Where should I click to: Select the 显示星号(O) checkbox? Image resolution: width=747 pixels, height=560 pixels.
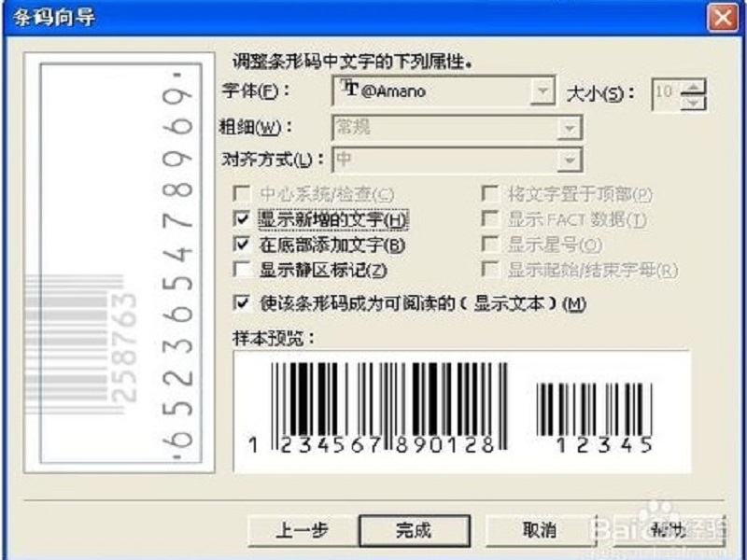pos(489,245)
